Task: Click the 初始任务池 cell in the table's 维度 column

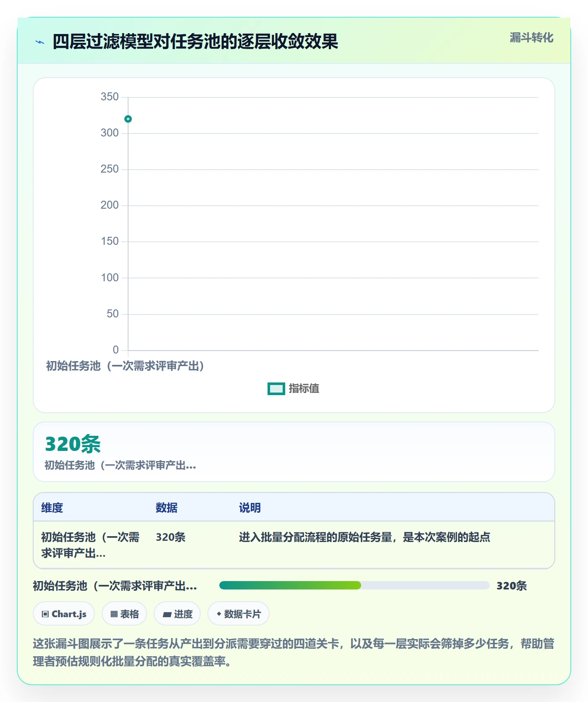Action: [x=90, y=545]
